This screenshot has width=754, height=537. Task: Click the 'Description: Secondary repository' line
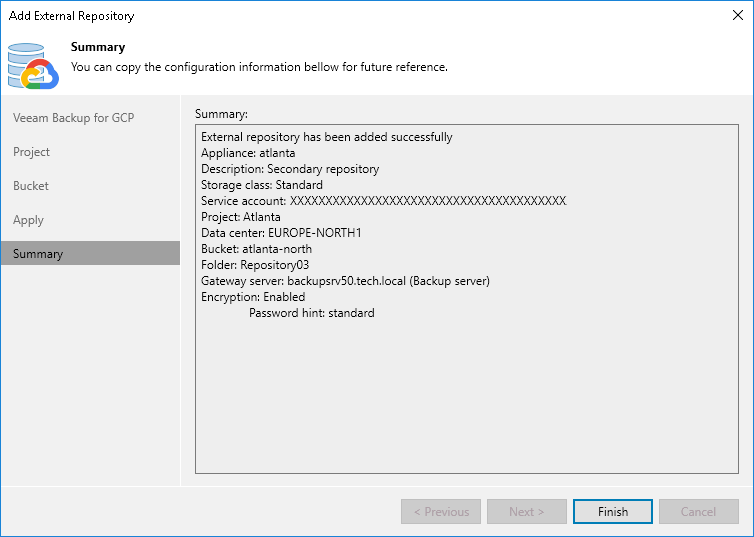(x=290, y=169)
